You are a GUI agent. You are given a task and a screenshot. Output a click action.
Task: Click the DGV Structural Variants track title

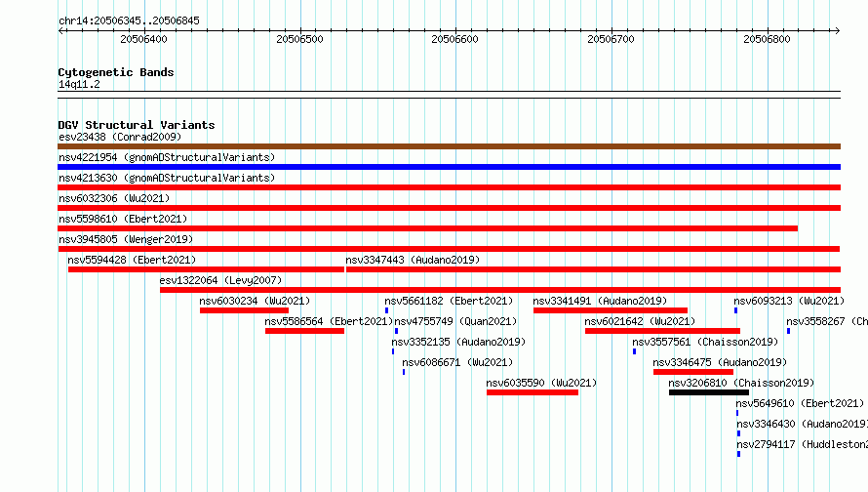[137, 125]
